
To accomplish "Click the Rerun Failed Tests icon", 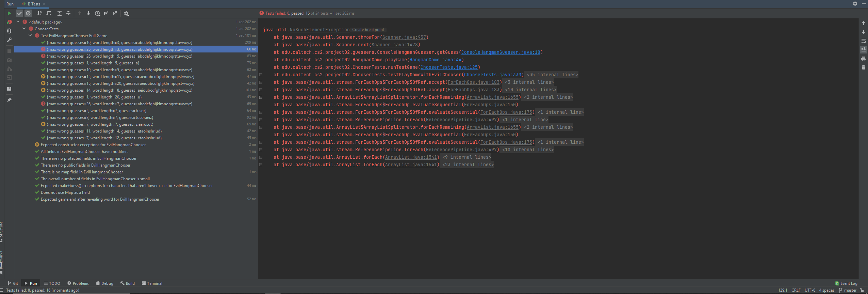I will click(x=9, y=22).
